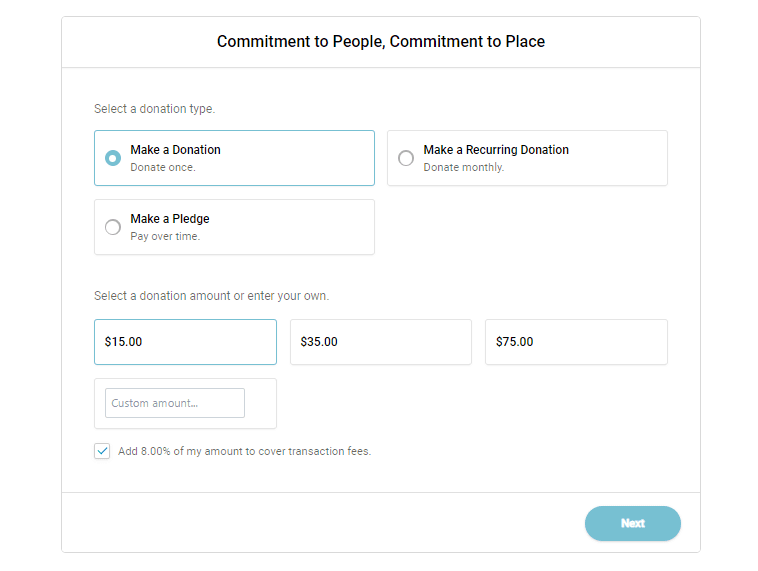Click the "Donate once." subtitle text

point(163,168)
